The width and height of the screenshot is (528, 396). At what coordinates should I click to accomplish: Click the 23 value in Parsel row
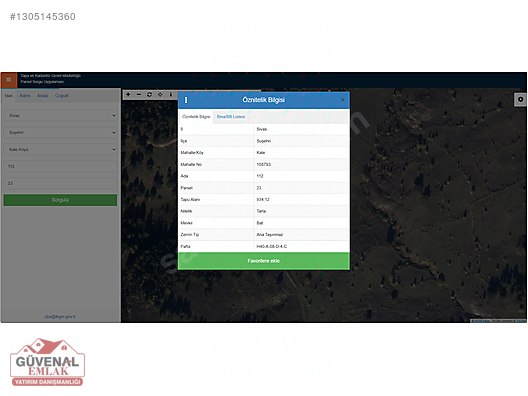point(259,188)
